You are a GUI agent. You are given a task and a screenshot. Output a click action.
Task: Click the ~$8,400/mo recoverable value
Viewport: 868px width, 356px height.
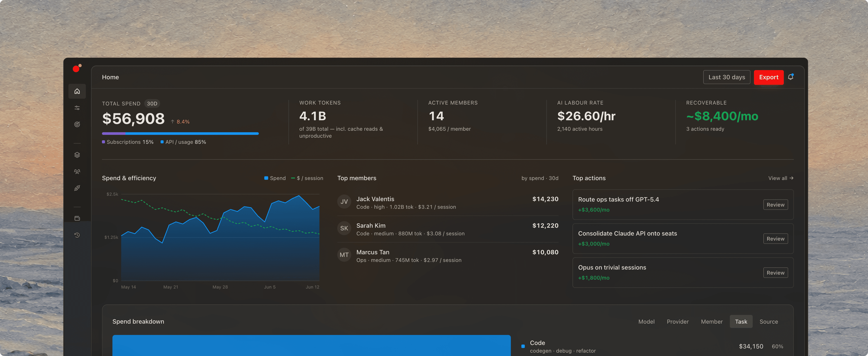722,116
